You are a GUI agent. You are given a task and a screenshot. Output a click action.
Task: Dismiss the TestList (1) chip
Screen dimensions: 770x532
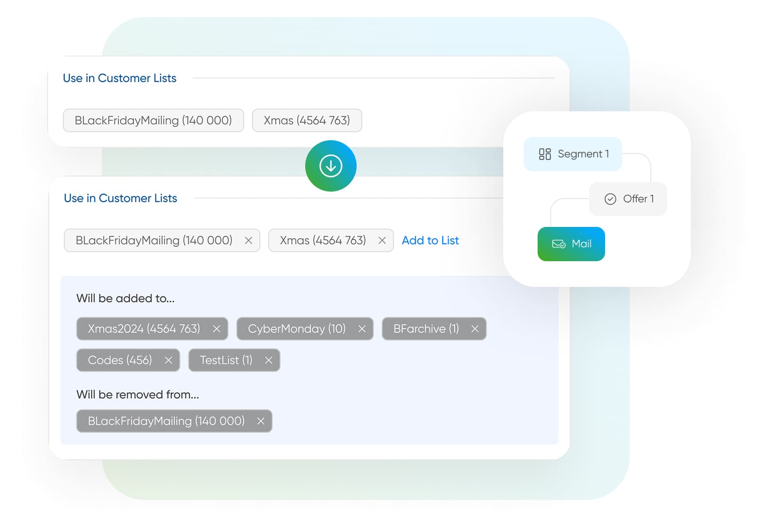coord(268,361)
